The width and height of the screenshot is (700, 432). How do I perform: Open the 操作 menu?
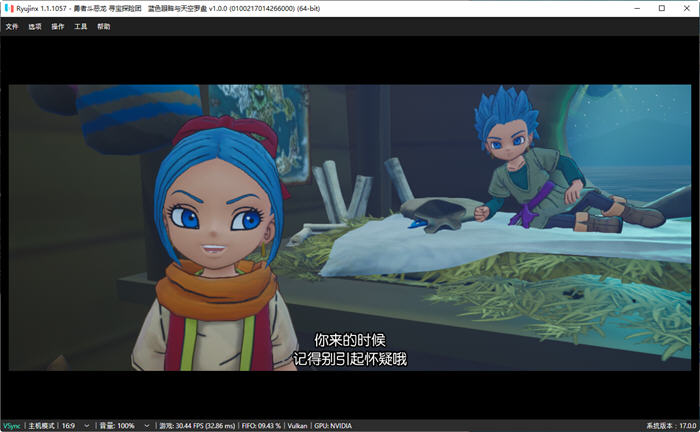(x=58, y=27)
